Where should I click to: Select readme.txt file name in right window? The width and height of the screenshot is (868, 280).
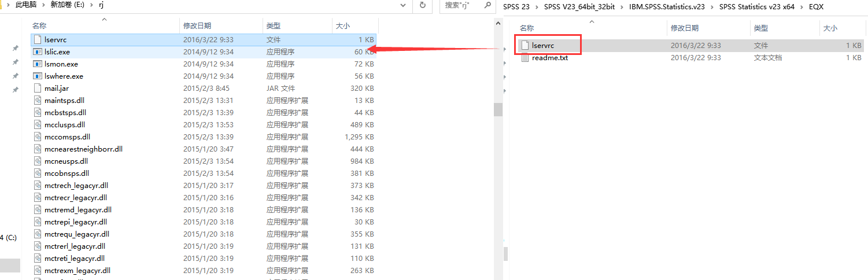click(x=550, y=57)
